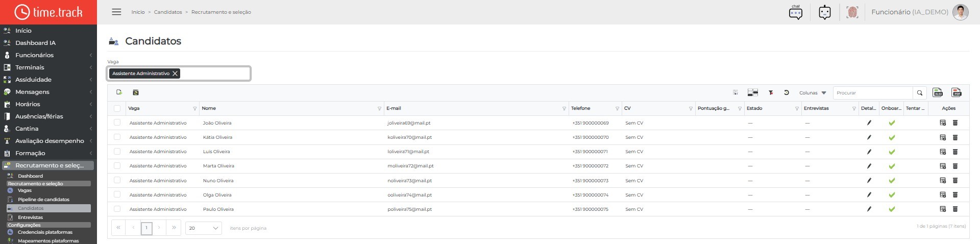Open Entrevistas in the sidebar
The width and height of the screenshot is (980, 244).
pyautogui.click(x=30, y=217)
